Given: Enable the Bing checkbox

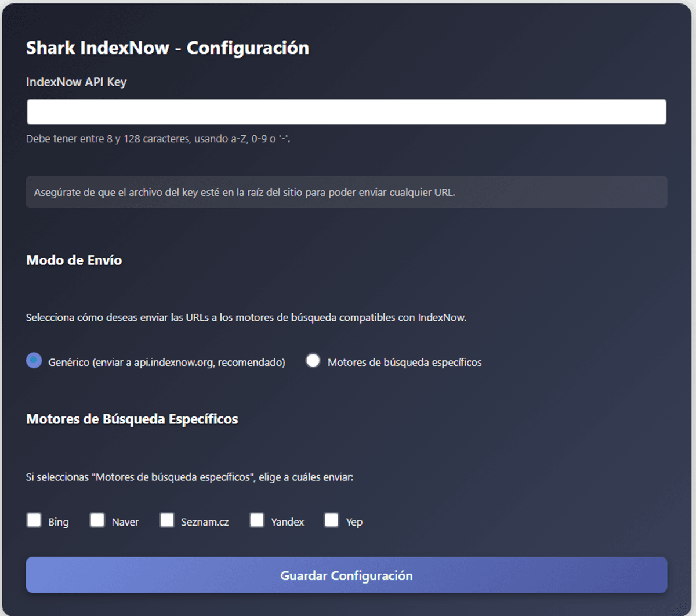Looking at the screenshot, I should tap(34, 520).
